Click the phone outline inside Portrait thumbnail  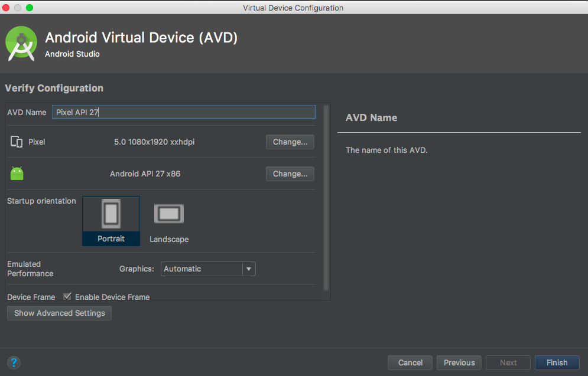tap(111, 214)
